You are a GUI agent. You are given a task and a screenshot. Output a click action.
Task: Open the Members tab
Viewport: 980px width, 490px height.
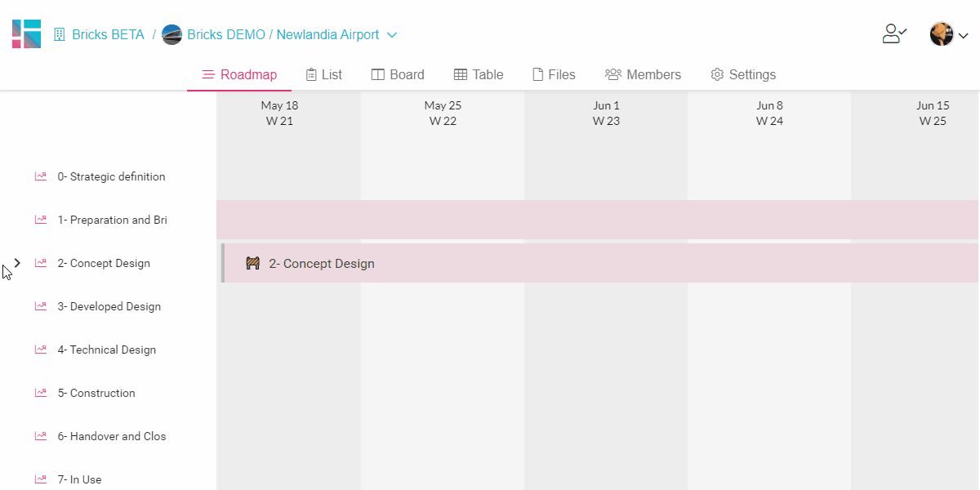[x=643, y=74]
